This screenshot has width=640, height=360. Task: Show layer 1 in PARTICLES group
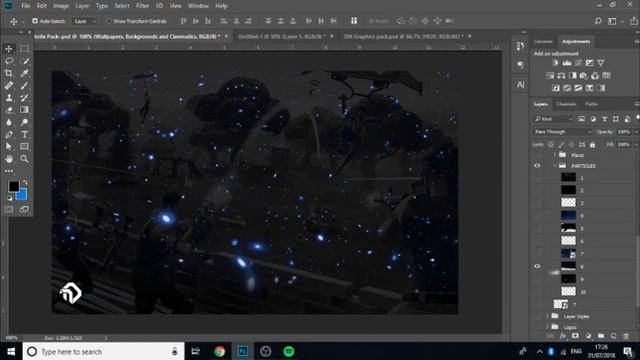[537, 178]
